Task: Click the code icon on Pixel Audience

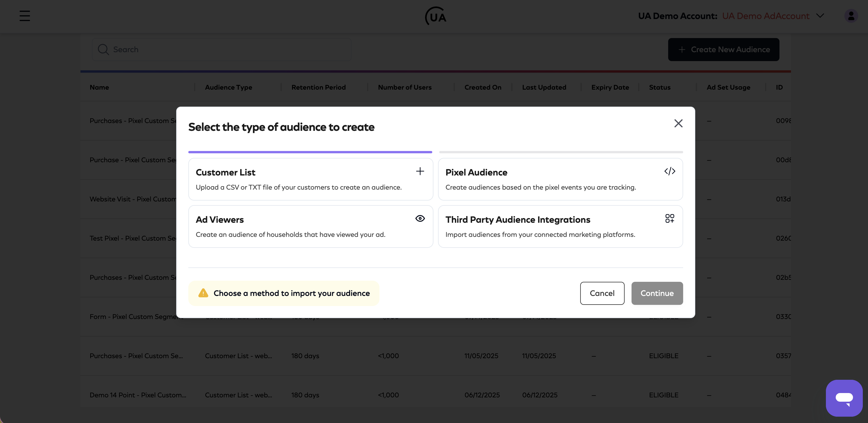Action: (x=670, y=171)
